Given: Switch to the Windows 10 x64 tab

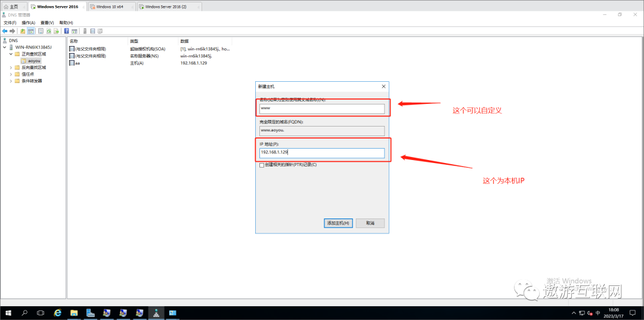Looking at the screenshot, I should pos(112,7).
